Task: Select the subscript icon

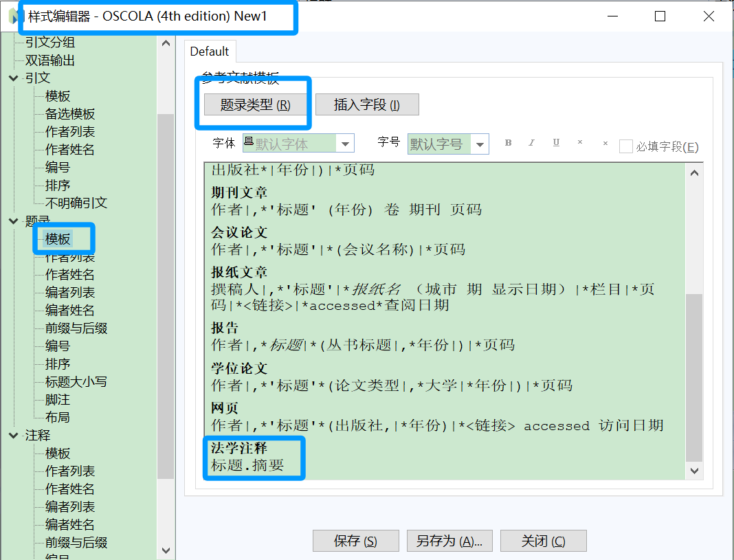Action: 605,142
